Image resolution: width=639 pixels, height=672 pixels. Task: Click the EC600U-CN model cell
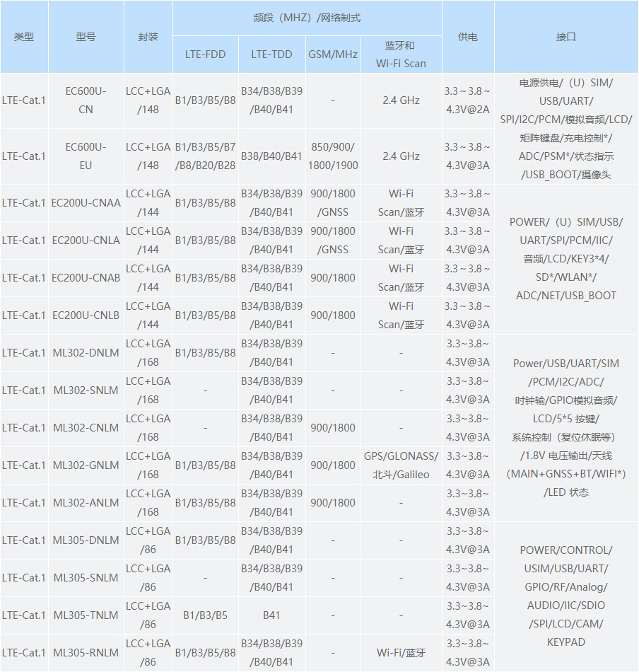pos(86,100)
